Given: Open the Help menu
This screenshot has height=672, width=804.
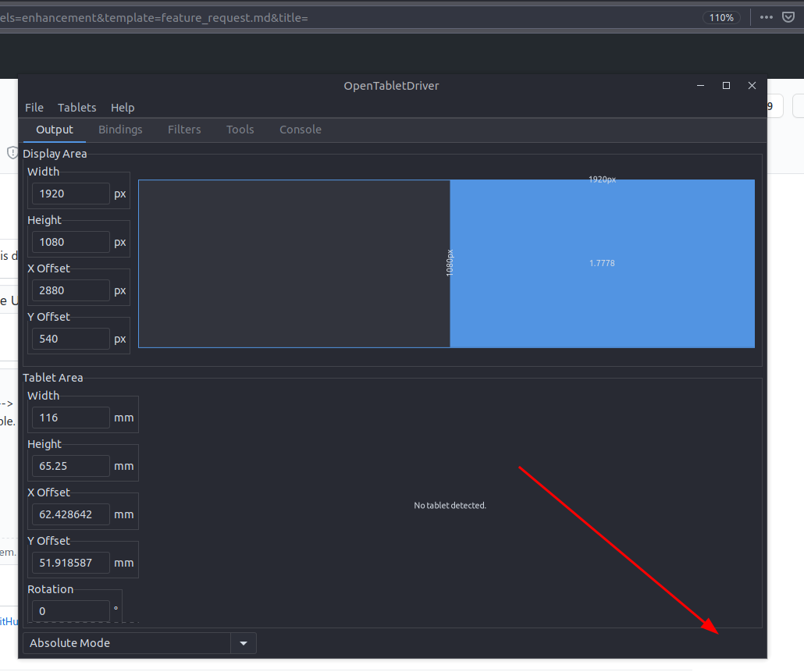Looking at the screenshot, I should coord(123,107).
